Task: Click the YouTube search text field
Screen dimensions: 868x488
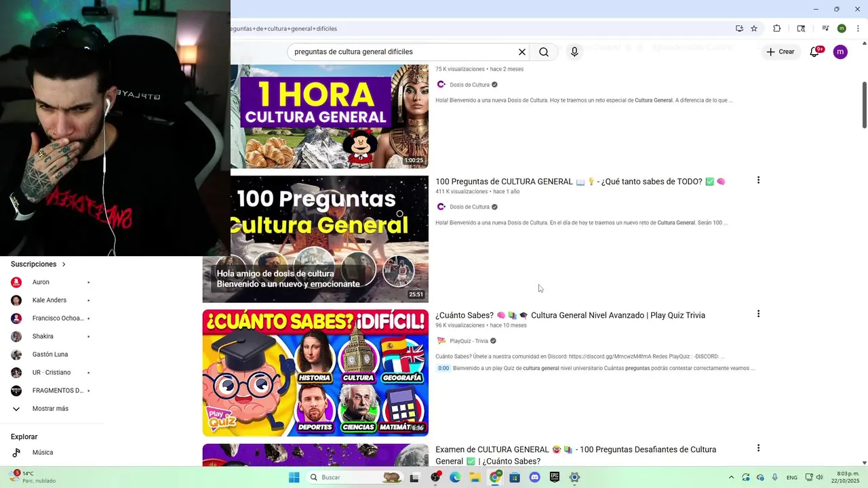Action: point(403,52)
